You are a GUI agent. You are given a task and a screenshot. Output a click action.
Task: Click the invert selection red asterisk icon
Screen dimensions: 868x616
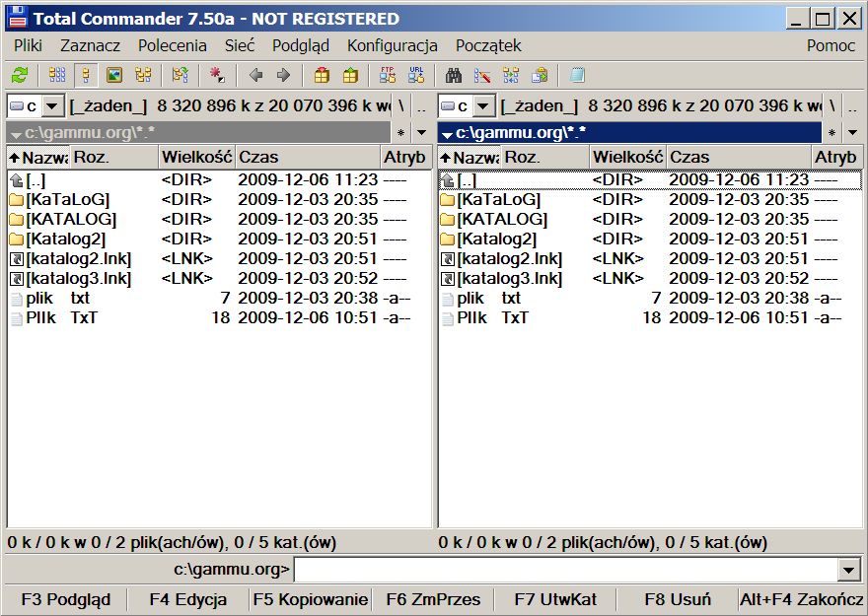pyautogui.click(x=217, y=75)
